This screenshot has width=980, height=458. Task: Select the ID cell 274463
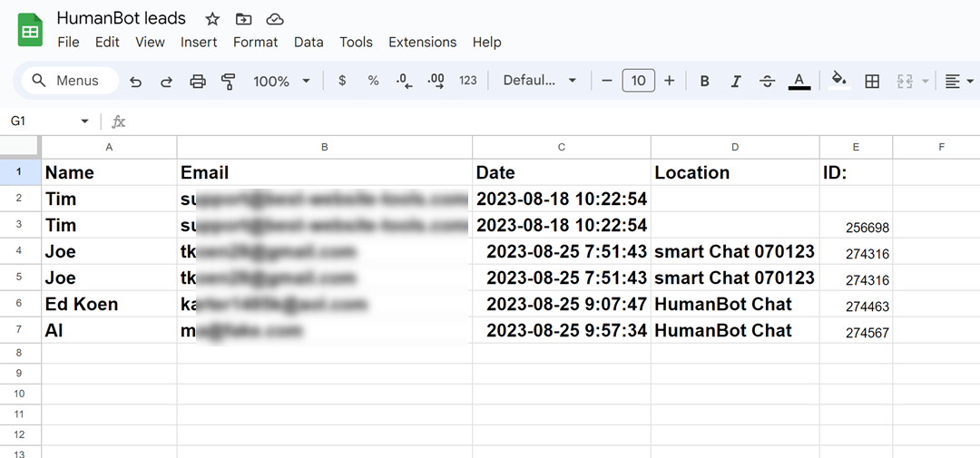pyautogui.click(x=856, y=304)
